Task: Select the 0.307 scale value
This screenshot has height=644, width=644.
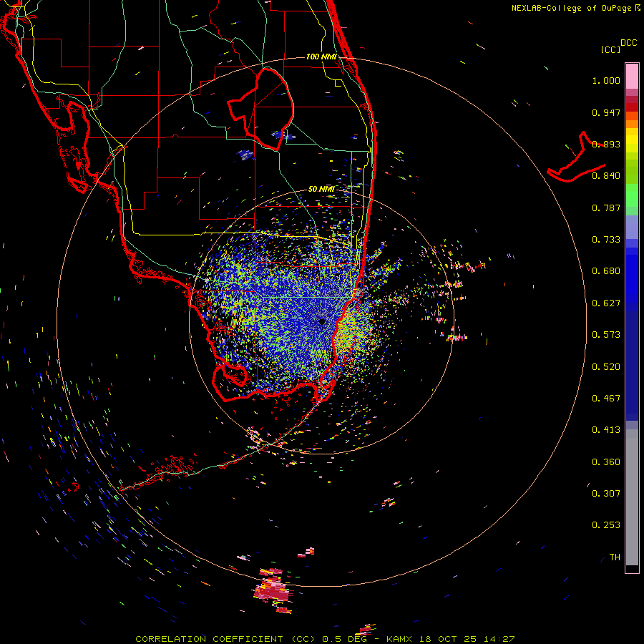Action: pyautogui.click(x=606, y=494)
